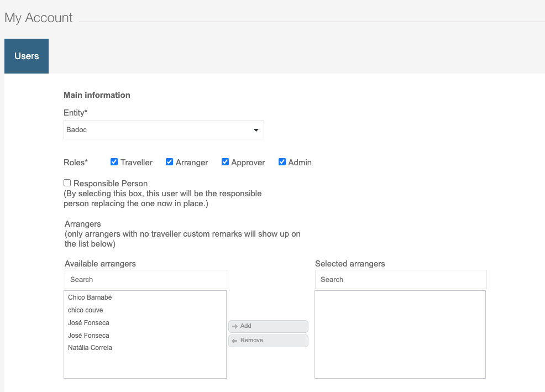Enable the Responsible Person checkbox
545x392 pixels.
click(67, 182)
